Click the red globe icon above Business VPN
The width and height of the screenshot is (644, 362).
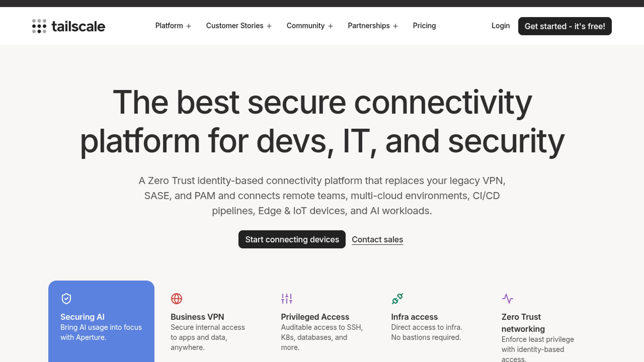[x=176, y=298]
